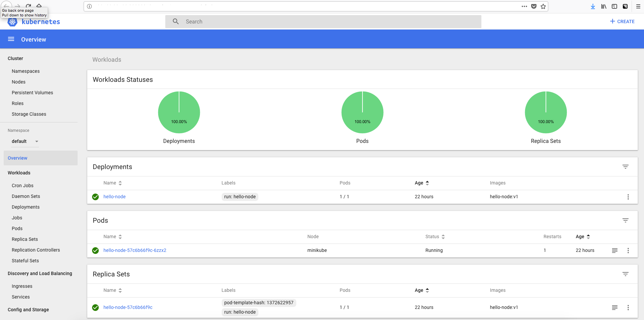Sort Pods by Name

click(113, 236)
